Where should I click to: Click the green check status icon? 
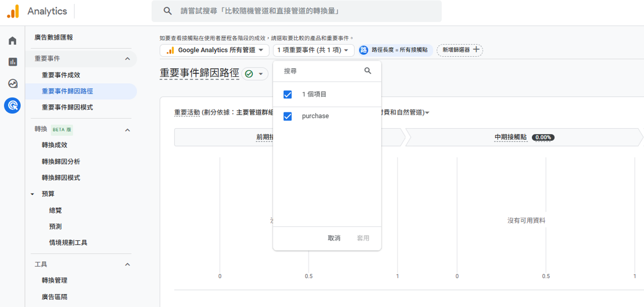click(249, 74)
